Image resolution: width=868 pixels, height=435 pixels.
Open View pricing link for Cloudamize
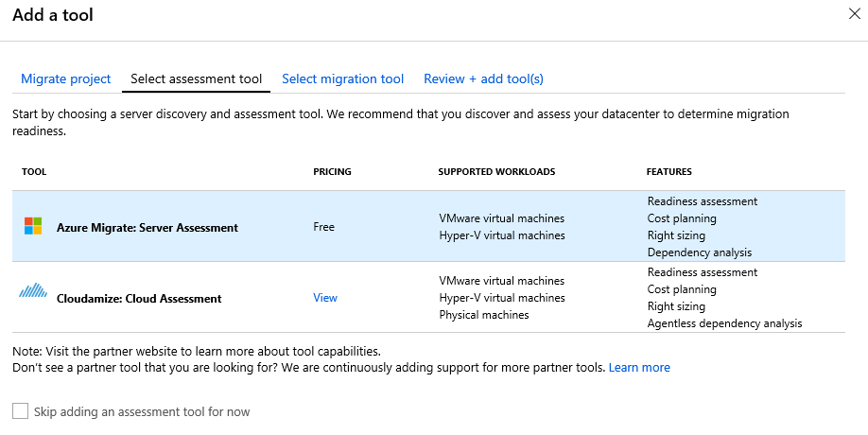(325, 298)
